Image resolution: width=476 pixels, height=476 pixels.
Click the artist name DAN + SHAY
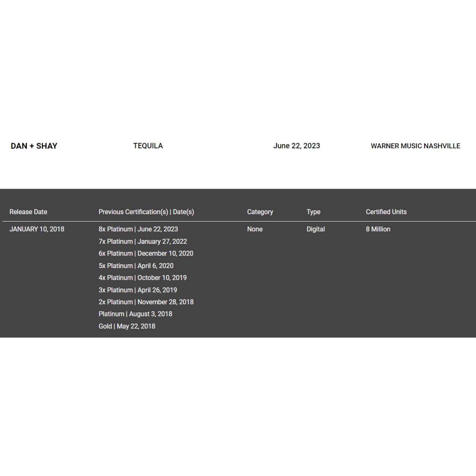point(34,146)
